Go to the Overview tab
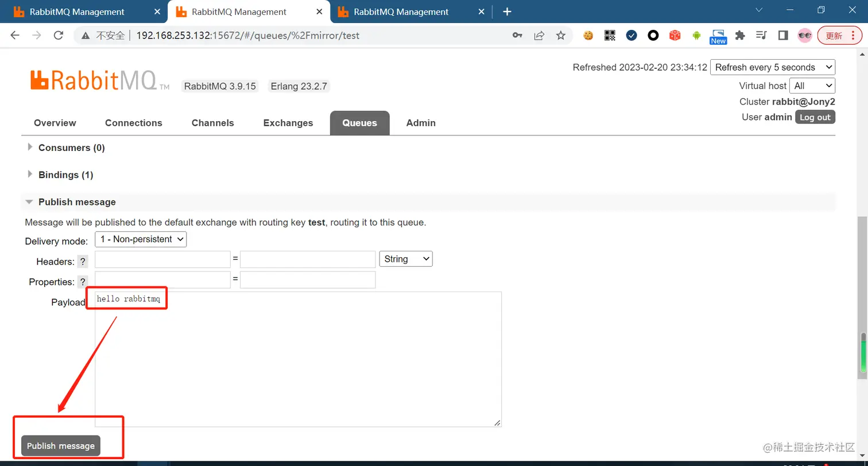This screenshot has height=466, width=868. point(55,123)
